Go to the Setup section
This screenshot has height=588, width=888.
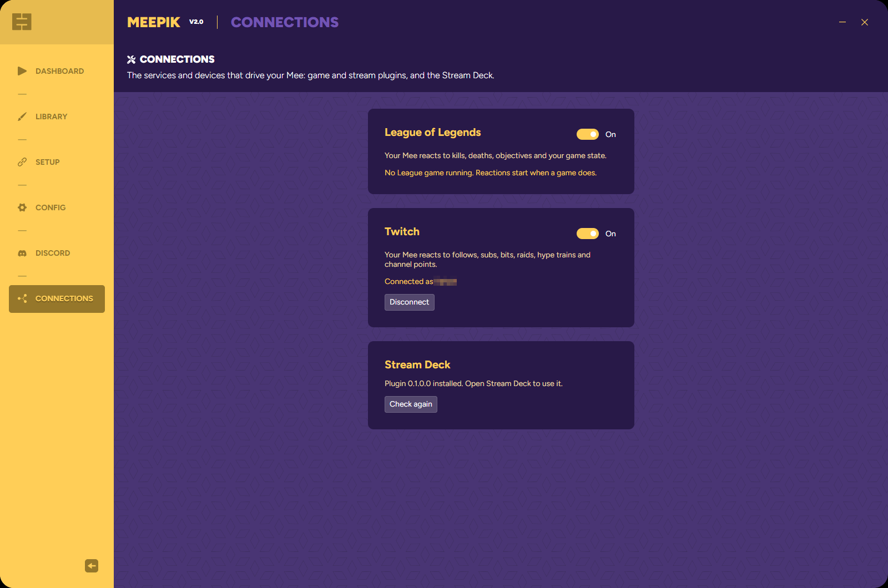pyautogui.click(x=57, y=162)
